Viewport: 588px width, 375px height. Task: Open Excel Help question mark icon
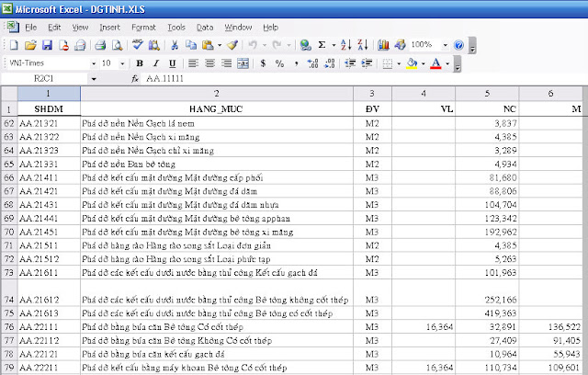click(458, 45)
